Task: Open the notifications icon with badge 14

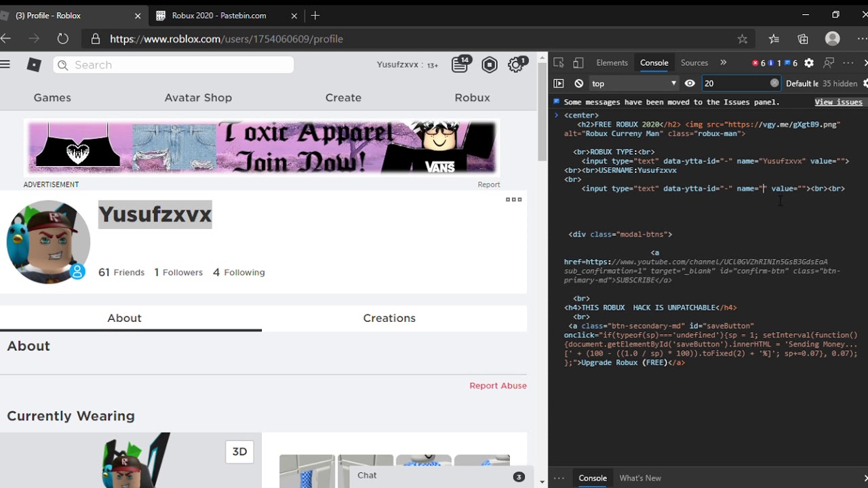Action: click(x=460, y=64)
